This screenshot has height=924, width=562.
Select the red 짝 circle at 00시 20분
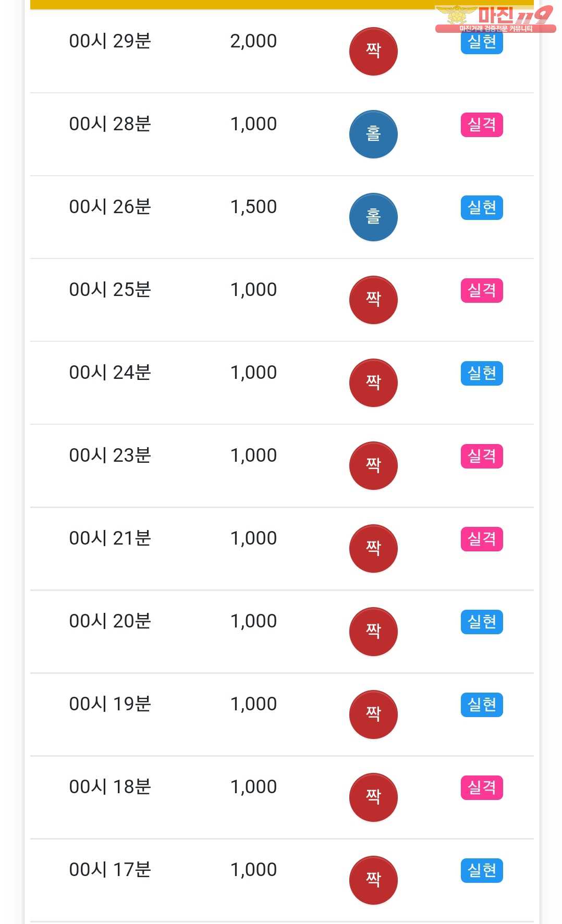[373, 631]
